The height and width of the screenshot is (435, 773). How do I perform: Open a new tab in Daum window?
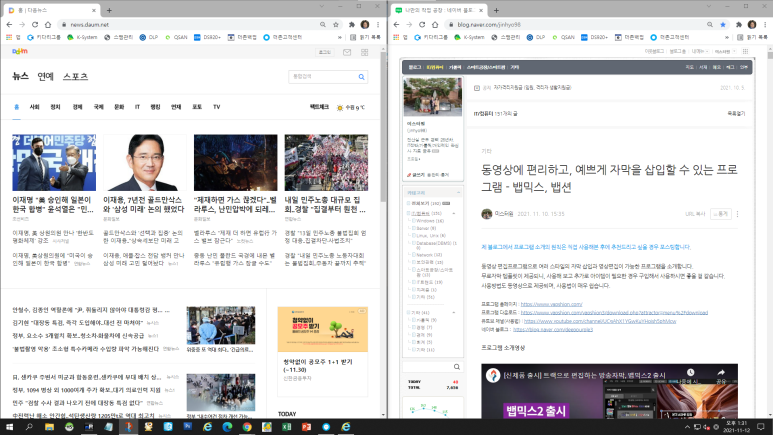click(x=109, y=10)
